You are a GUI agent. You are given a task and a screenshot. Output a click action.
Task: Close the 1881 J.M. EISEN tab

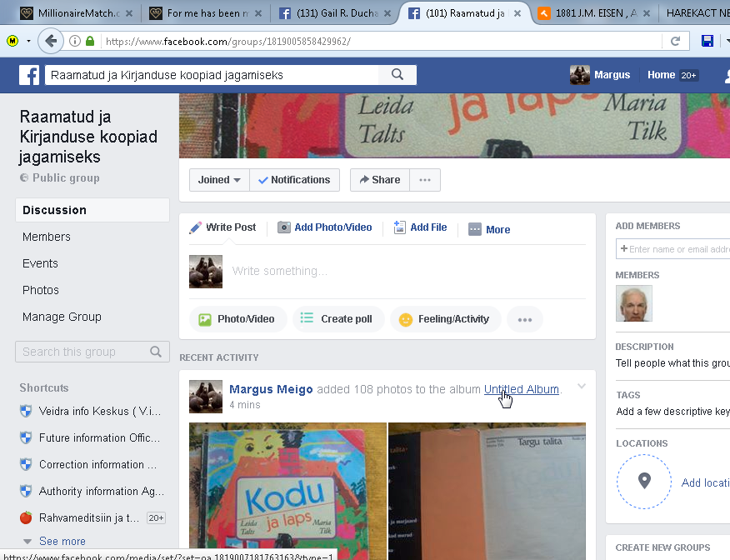pyautogui.click(x=646, y=13)
